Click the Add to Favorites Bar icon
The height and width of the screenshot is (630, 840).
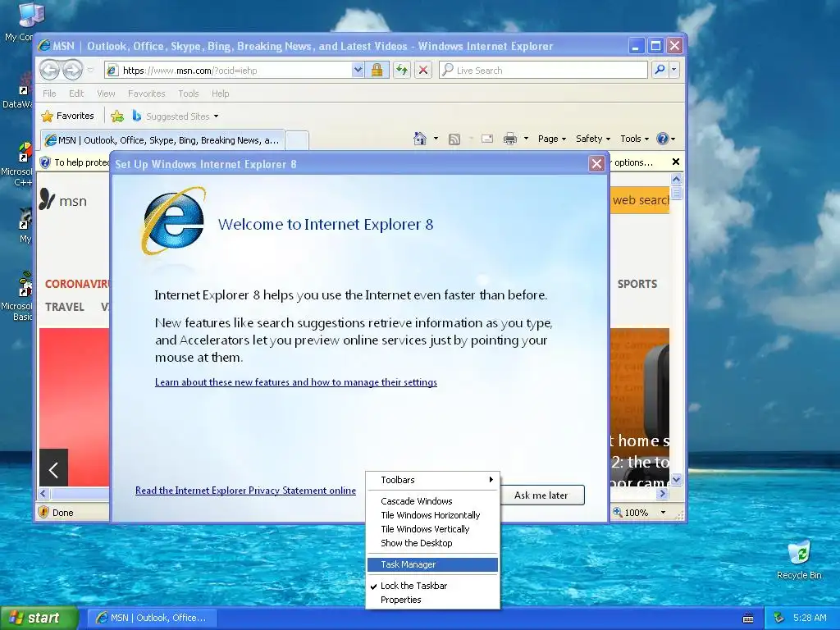pyautogui.click(x=117, y=116)
